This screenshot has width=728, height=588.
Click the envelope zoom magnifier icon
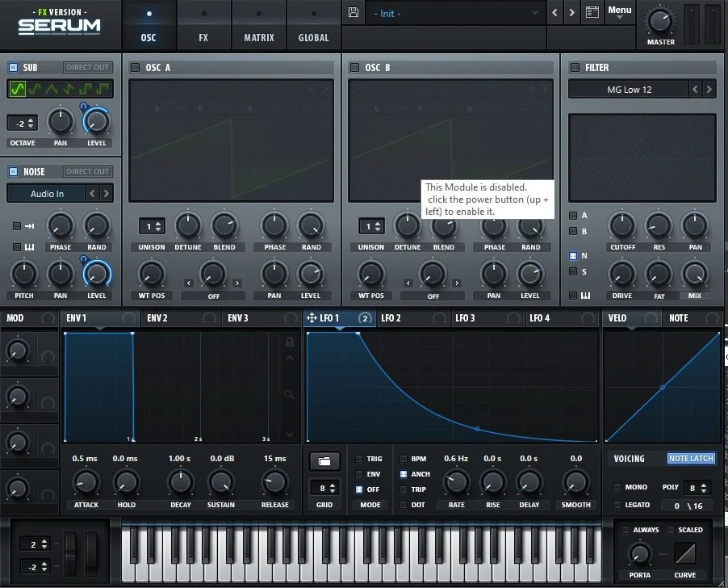click(x=289, y=395)
